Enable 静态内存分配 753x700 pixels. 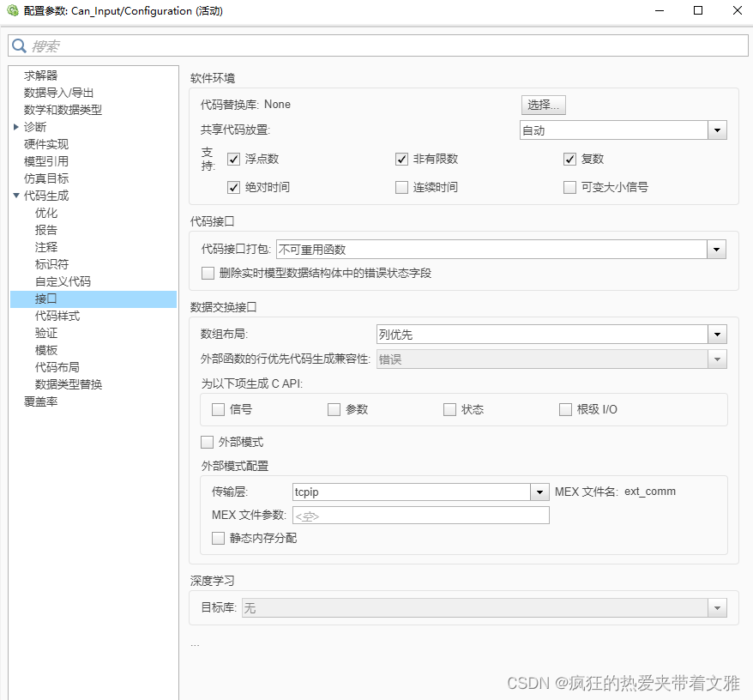click(218, 538)
